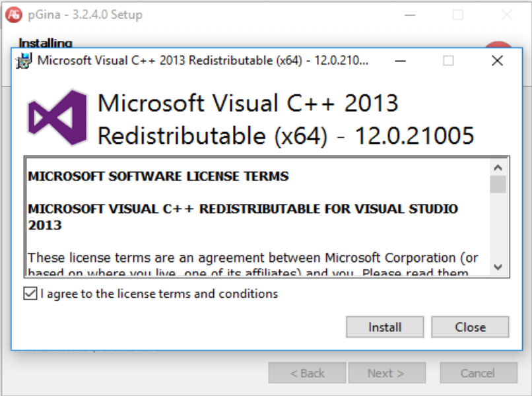Cancel the pGina Setup wizard
Viewport: 532px width, 396px height.
tap(477, 373)
